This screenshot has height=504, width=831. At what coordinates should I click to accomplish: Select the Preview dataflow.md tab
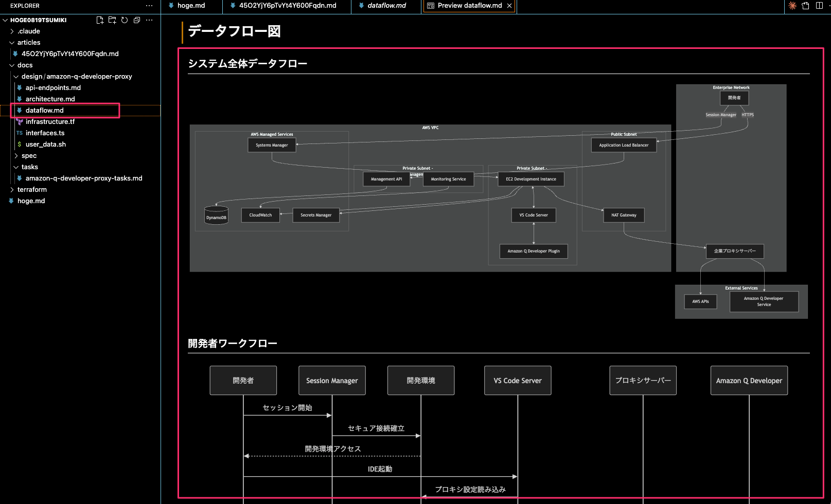pos(469,6)
